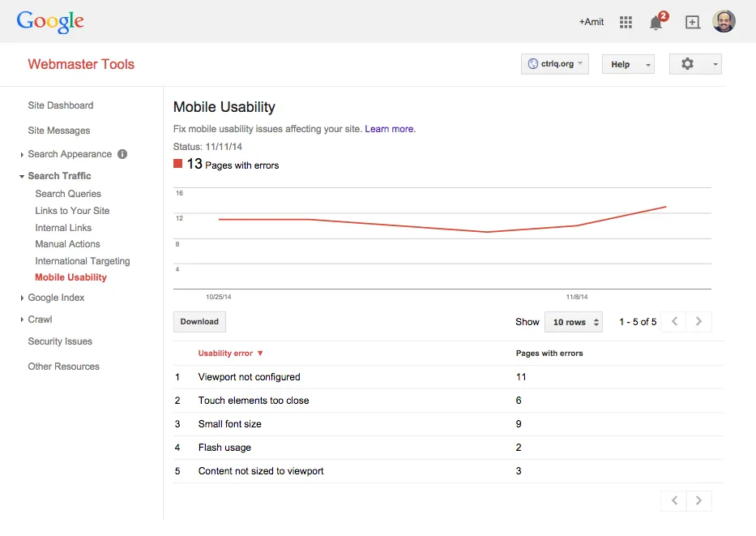Click the Download button
The width and height of the screenshot is (756, 536).
point(199,322)
